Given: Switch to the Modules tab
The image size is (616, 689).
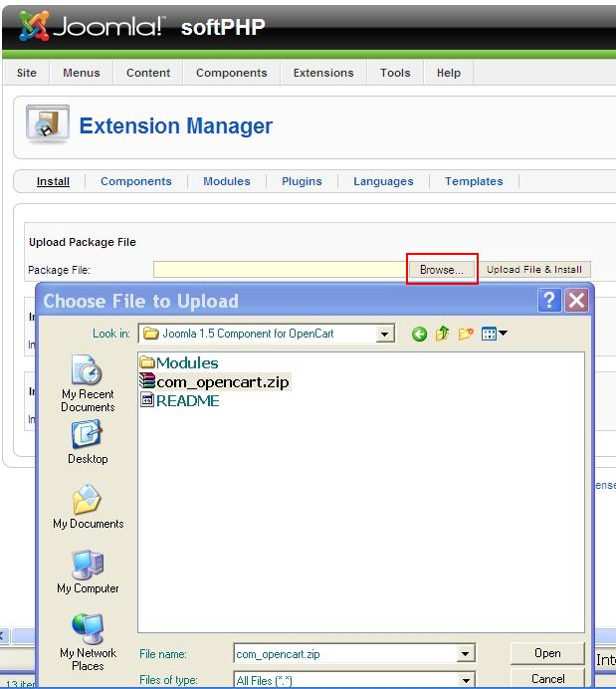Looking at the screenshot, I should click(227, 181).
